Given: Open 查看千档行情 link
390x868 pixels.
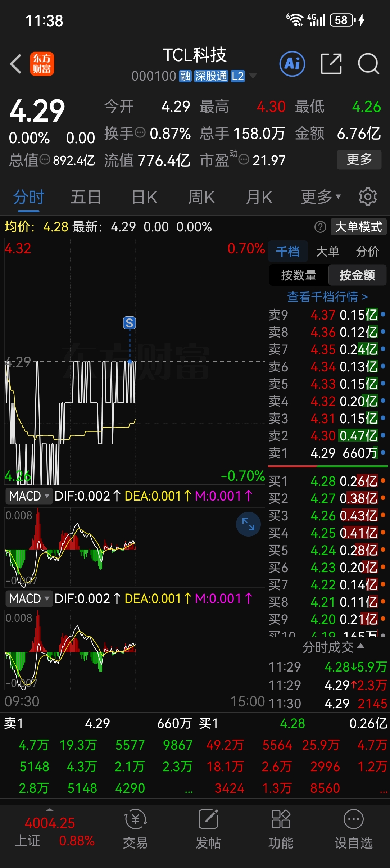Looking at the screenshot, I should click(327, 297).
